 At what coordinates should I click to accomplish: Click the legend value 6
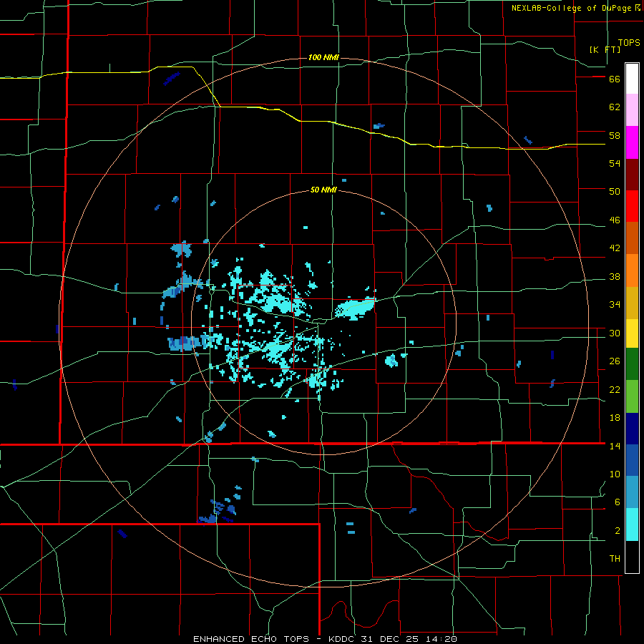[x=618, y=502]
